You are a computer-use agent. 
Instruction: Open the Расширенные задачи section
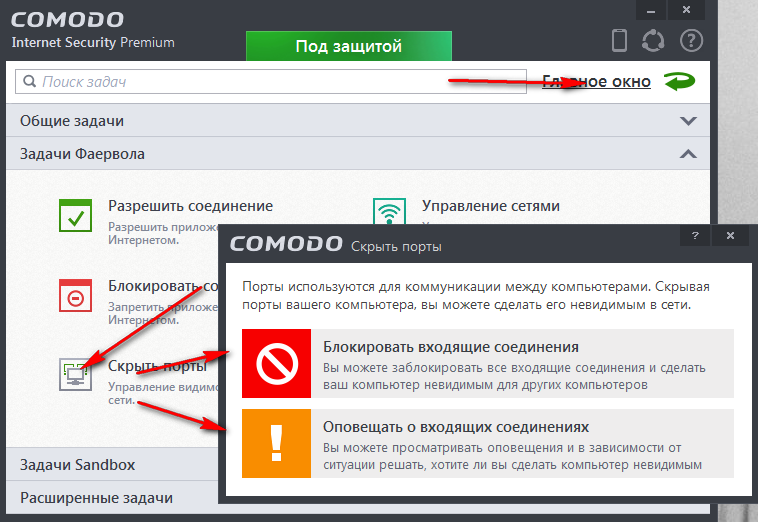coord(112,498)
